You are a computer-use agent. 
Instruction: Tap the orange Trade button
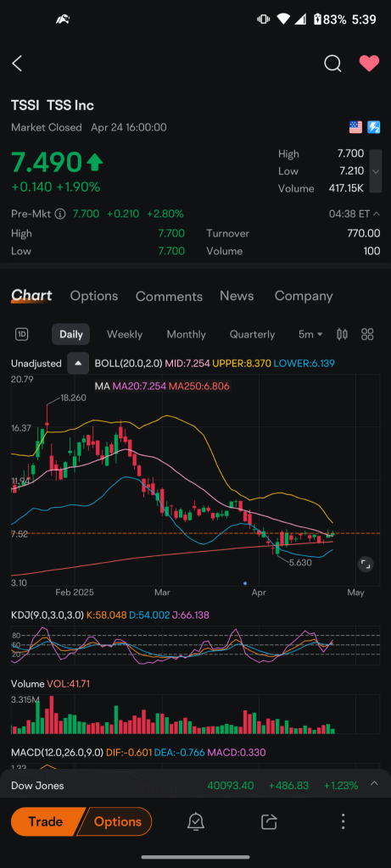(x=46, y=821)
